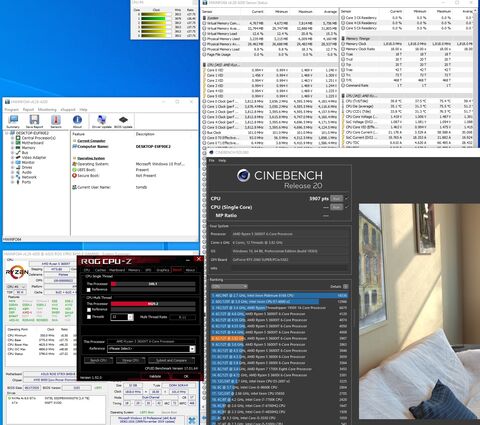Click the Info field in Cinebench system panel

click(289, 268)
